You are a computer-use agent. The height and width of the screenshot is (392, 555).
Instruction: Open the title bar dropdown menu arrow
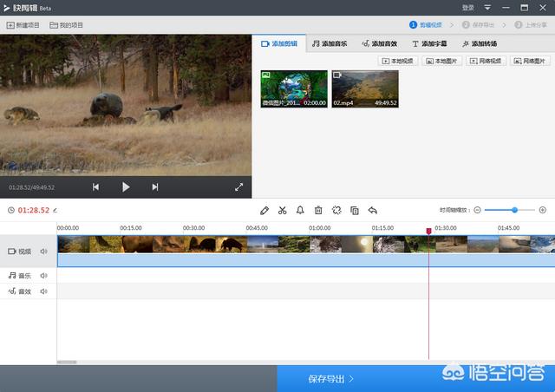[487, 8]
